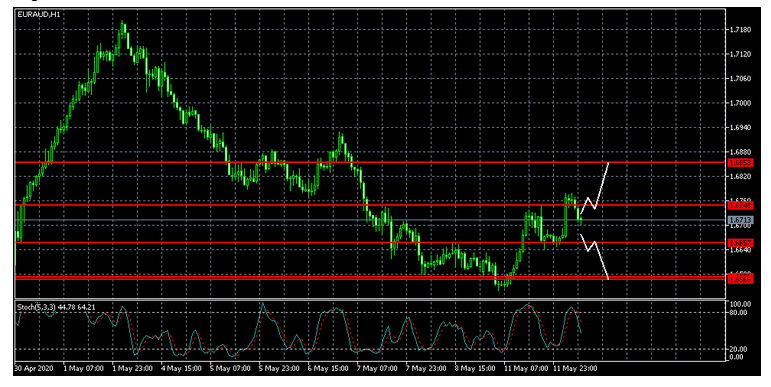Image resolution: width=771 pixels, height=387 pixels.
Task: Click the 6 May 15:00 time label
Action: (328, 368)
